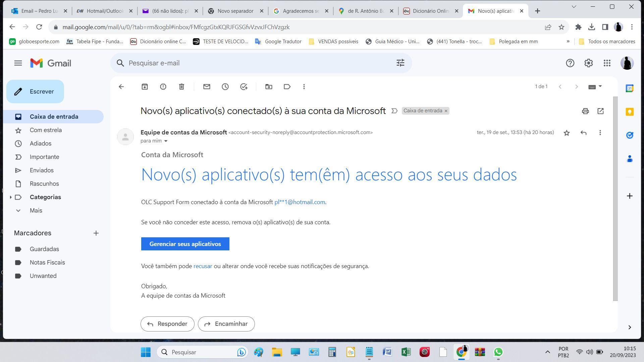Hide side panel with arrow
The width and height of the screenshot is (644, 362).
(630, 327)
